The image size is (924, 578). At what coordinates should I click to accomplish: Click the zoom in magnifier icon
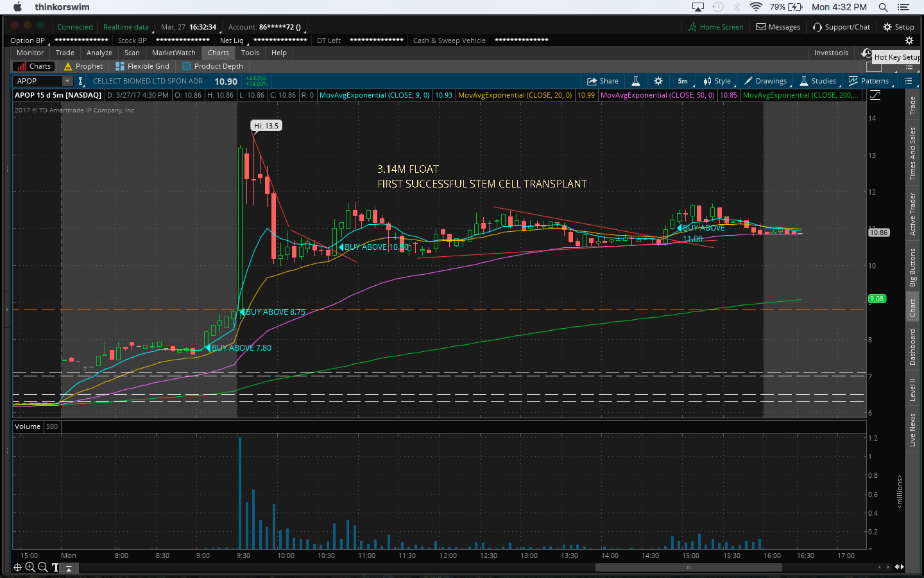coord(30,567)
